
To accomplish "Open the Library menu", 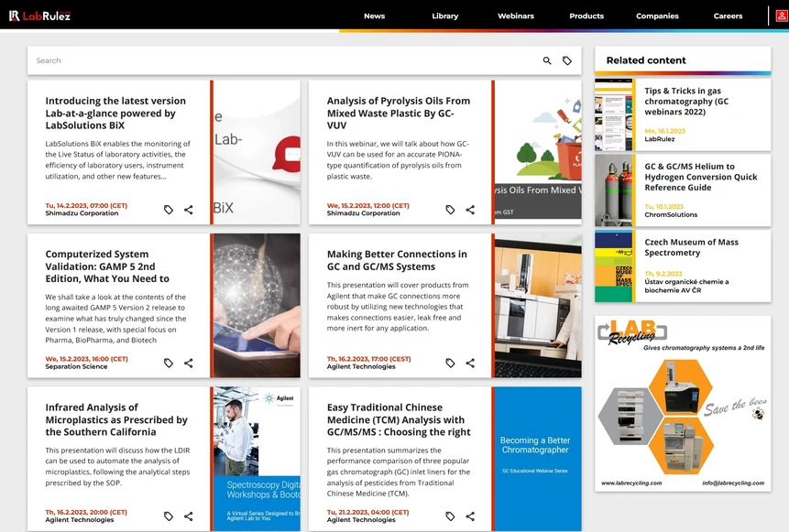I will tap(445, 16).
